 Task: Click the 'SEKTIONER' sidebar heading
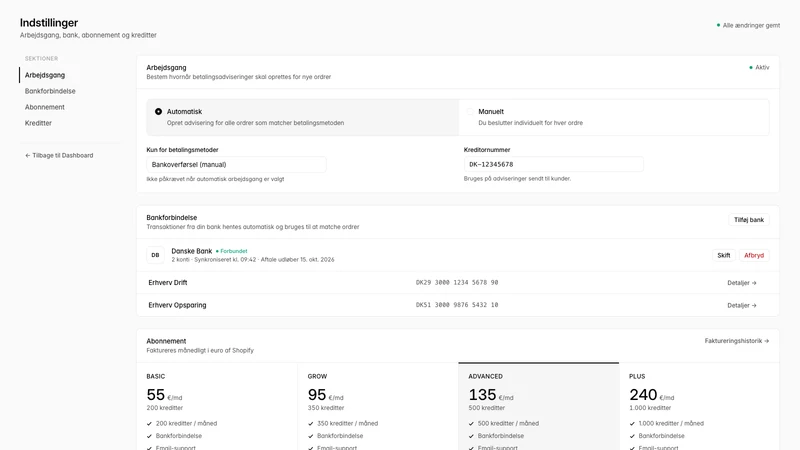pyautogui.click(x=41, y=59)
